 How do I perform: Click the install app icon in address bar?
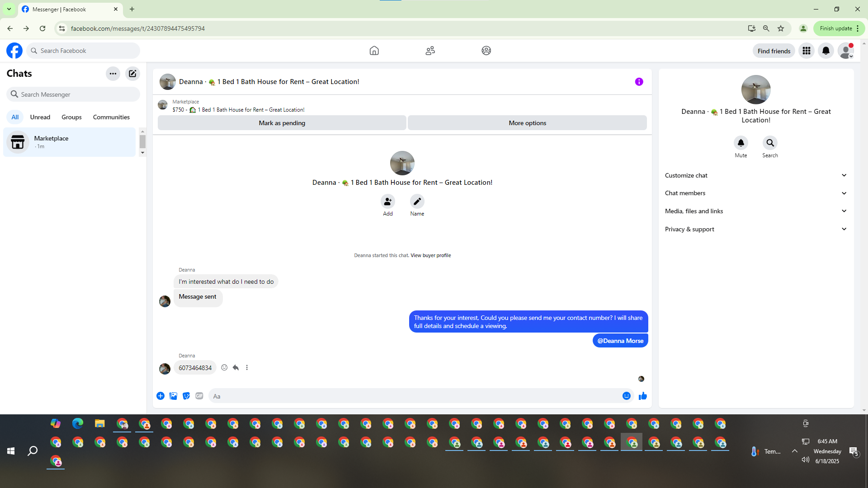[x=752, y=28]
